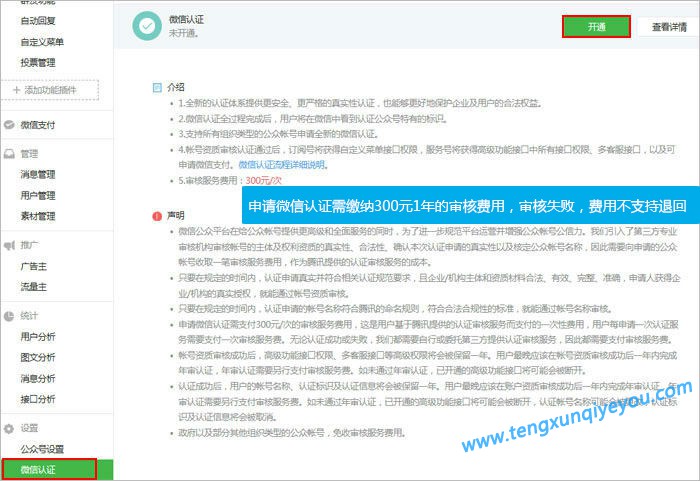Open 公众号设置 in the sidebar

click(42, 449)
